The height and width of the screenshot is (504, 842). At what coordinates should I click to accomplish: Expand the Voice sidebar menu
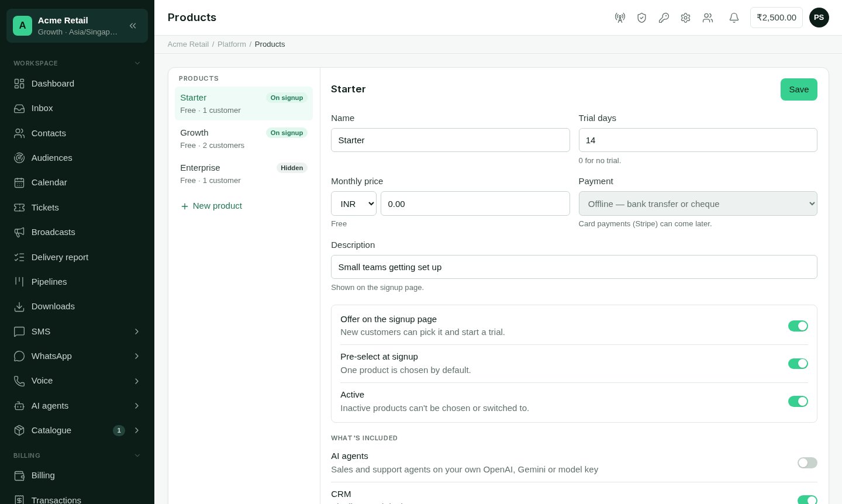click(77, 381)
